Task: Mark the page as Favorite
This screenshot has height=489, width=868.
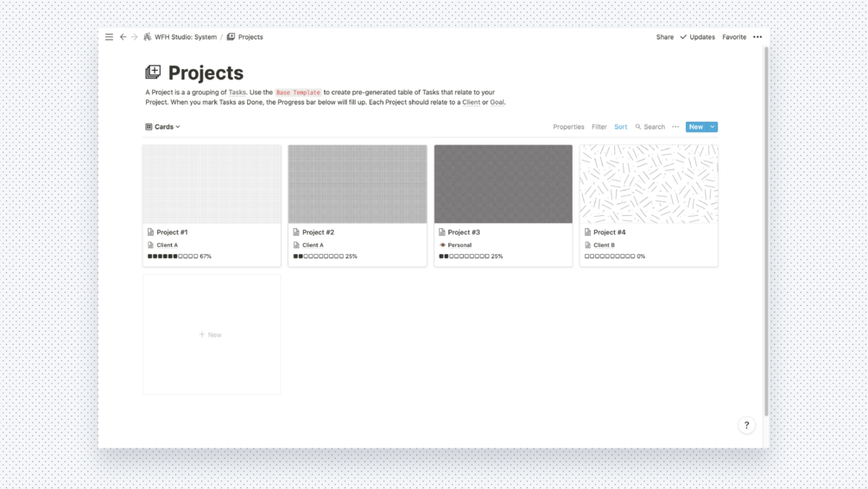Action: 734,37
